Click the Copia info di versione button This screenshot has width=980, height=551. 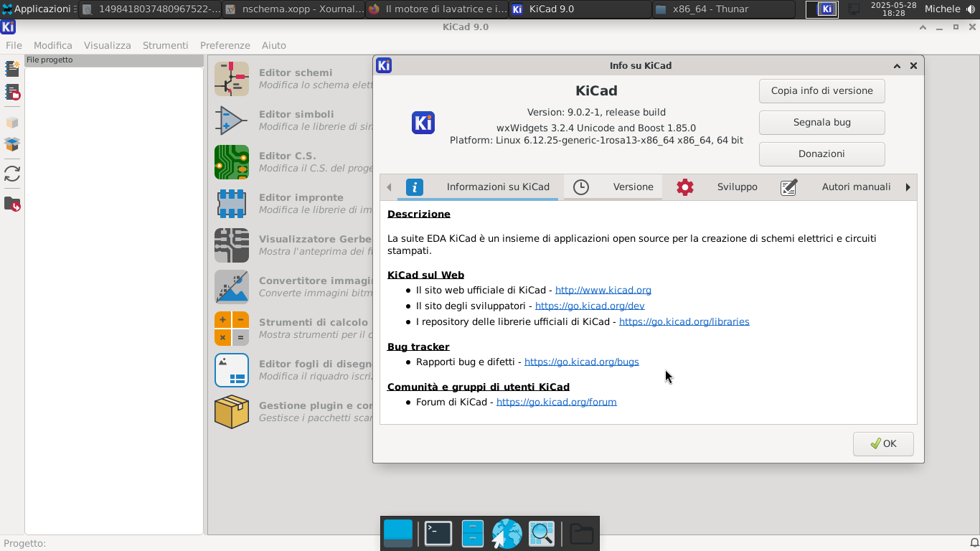[822, 91]
